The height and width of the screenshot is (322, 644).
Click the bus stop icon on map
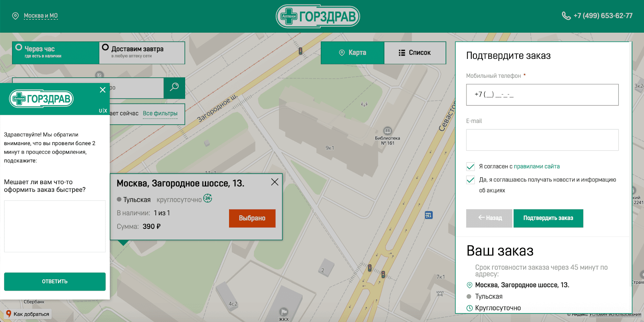click(x=429, y=215)
